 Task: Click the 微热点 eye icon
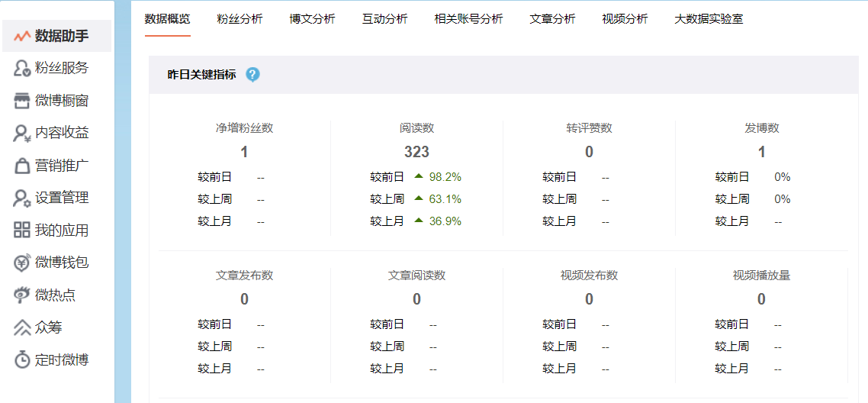(22, 295)
